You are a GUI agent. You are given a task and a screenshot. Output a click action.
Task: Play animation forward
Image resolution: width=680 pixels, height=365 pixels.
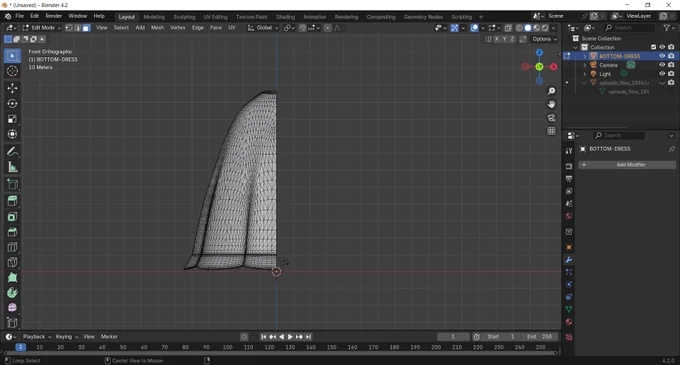point(290,337)
